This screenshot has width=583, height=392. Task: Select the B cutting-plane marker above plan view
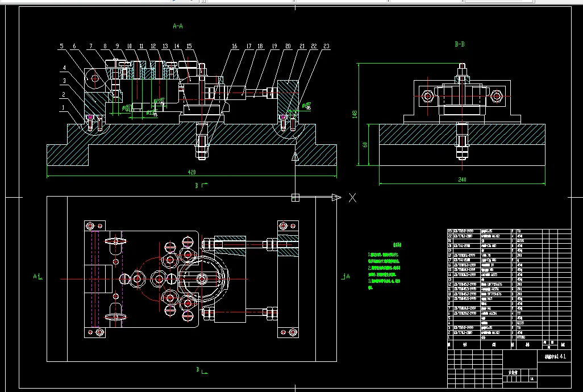pos(201,185)
